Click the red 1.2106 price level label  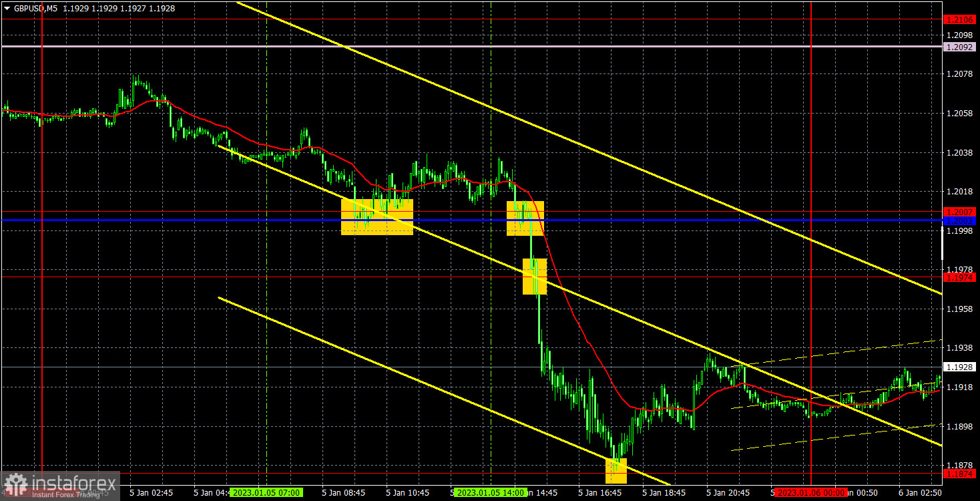[960, 20]
